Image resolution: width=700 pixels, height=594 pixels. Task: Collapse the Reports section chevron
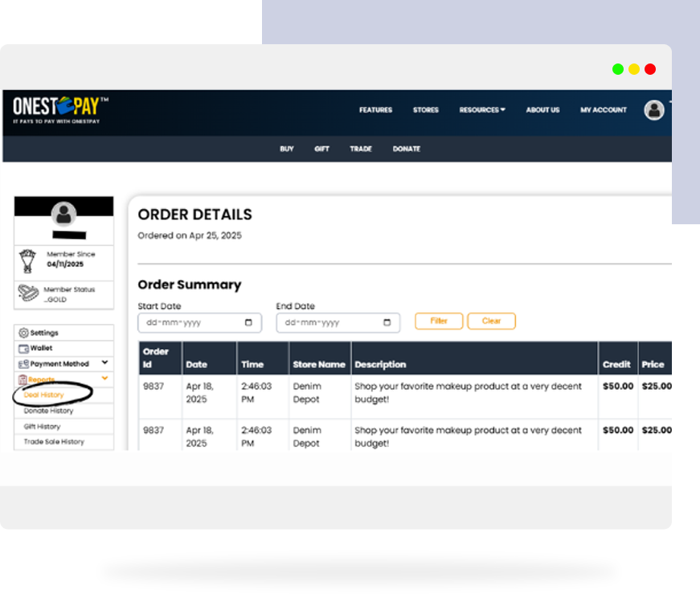click(x=105, y=379)
